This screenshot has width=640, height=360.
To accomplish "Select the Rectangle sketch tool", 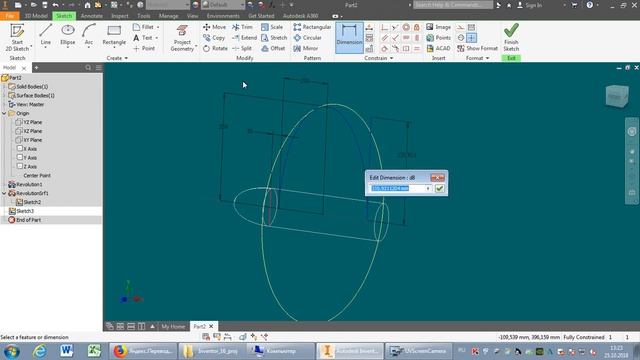I will click(114, 35).
